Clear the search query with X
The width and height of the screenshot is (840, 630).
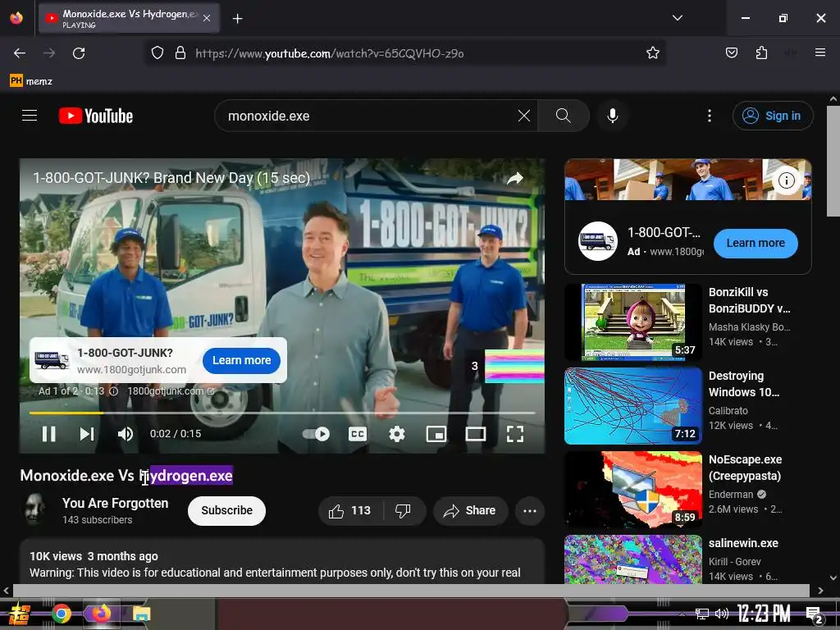tap(524, 116)
